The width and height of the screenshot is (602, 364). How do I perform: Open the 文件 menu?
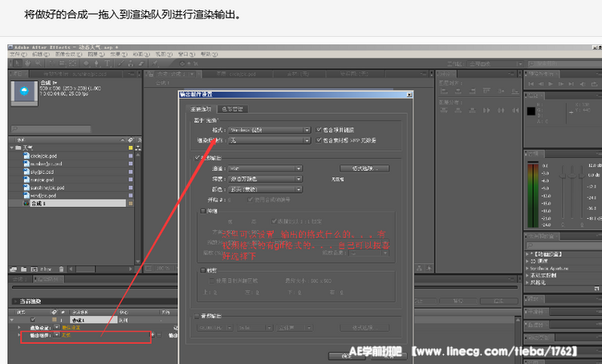point(18,54)
